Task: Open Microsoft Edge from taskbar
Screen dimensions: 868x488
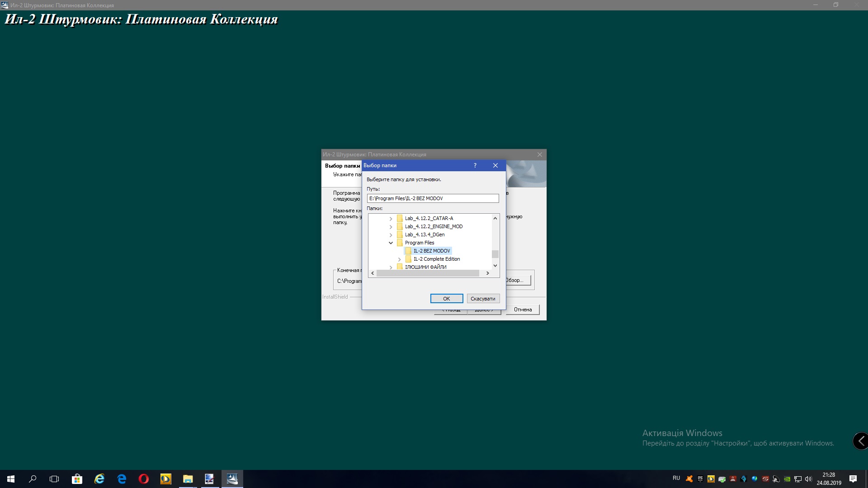Action: 122,479
